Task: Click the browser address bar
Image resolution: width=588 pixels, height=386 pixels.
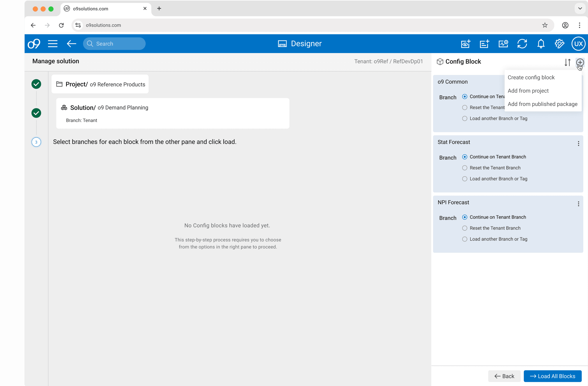Action: tap(313, 25)
